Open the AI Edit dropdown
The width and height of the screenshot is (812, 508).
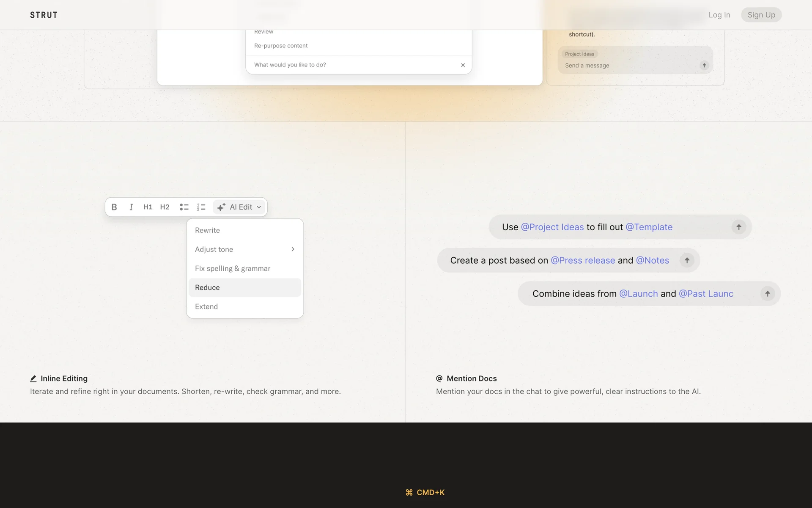[239, 207]
